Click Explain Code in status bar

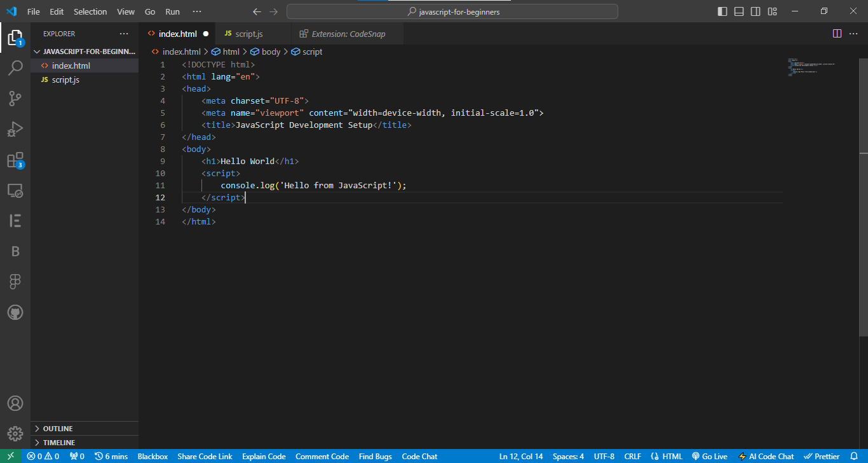coord(264,456)
